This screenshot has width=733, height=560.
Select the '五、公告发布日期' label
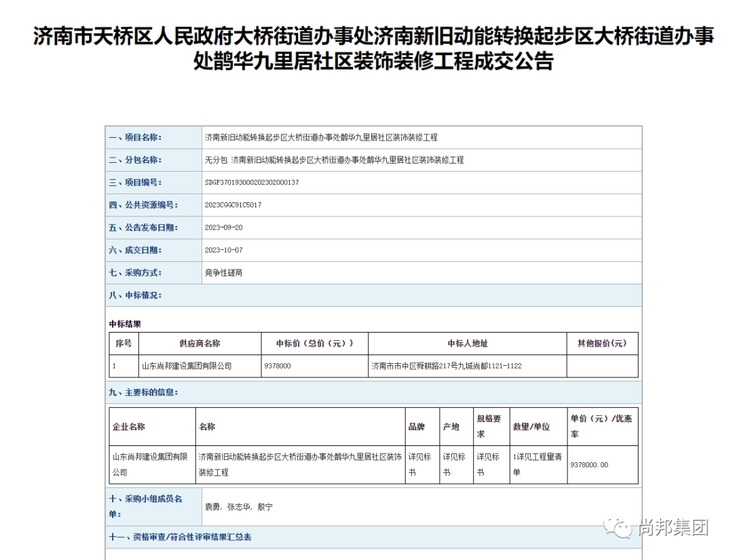coord(143,227)
